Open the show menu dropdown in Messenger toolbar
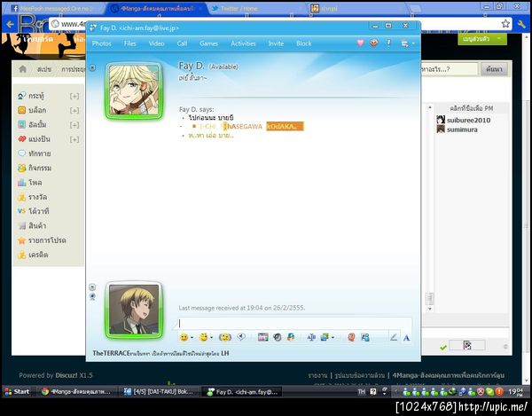Screen dimensions: 532x416 pos(408,43)
